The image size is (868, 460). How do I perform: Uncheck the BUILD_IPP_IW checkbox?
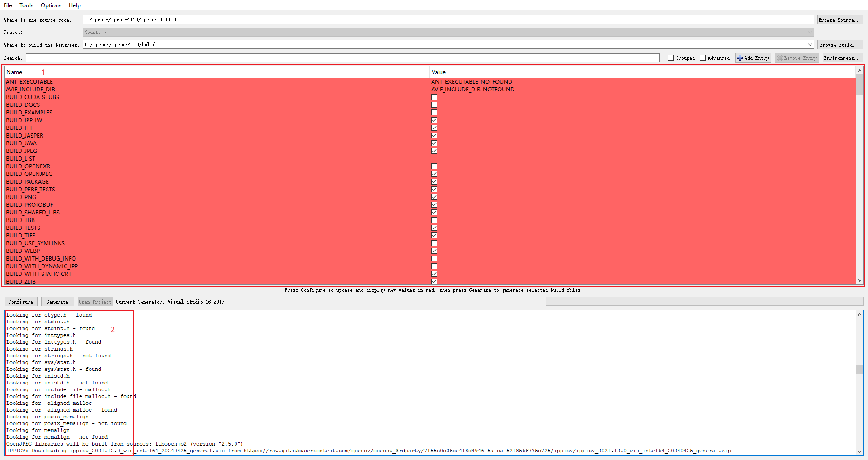434,120
